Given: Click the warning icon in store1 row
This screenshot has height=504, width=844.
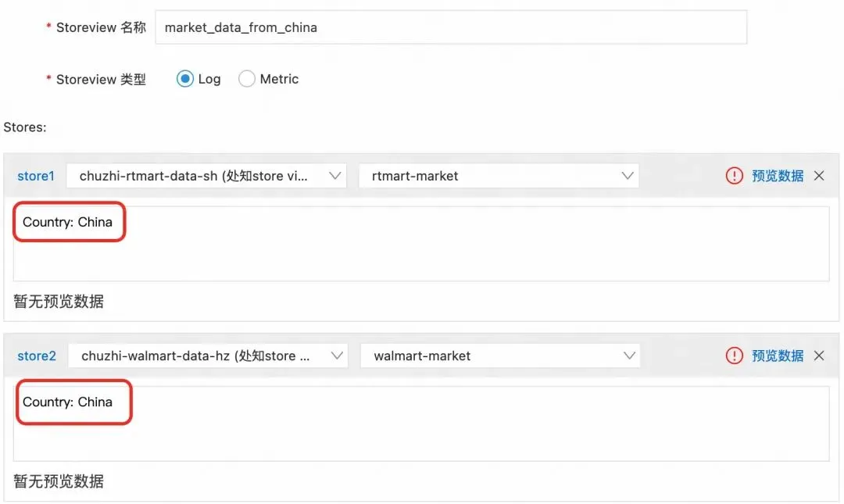Looking at the screenshot, I should coord(735,176).
